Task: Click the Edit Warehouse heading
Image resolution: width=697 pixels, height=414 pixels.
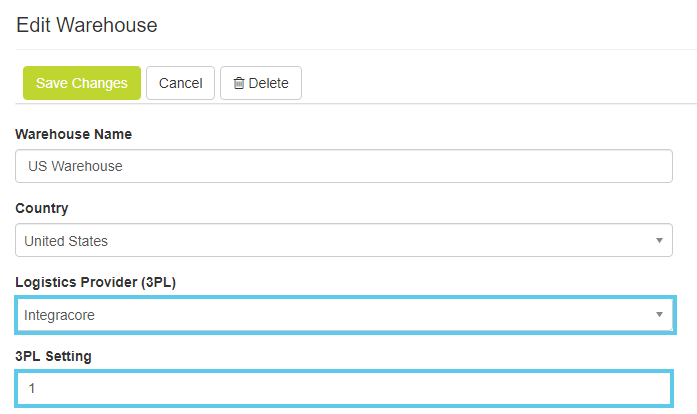Action: click(87, 25)
